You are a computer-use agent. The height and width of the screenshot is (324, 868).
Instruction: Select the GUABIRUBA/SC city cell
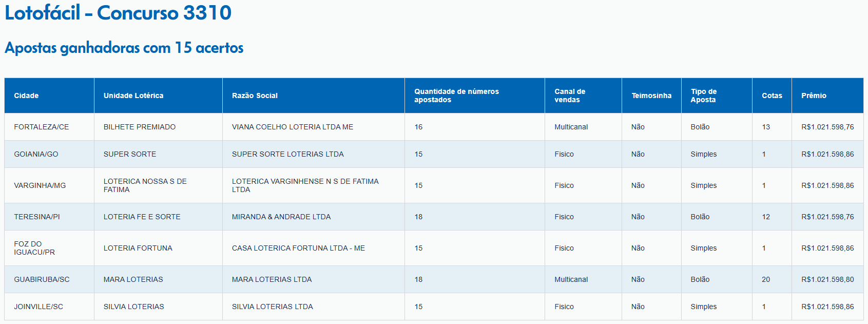click(x=49, y=279)
